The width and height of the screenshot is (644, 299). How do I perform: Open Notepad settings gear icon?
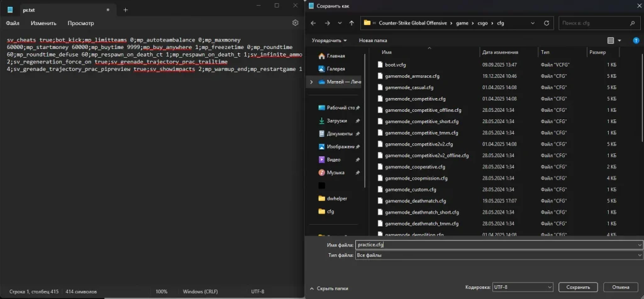pos(295,23)
